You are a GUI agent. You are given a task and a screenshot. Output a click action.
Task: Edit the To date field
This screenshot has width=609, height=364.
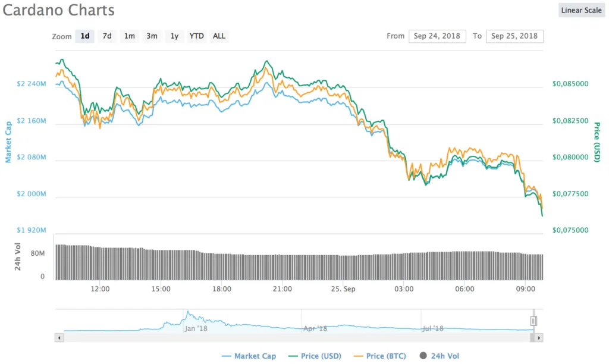514,36
